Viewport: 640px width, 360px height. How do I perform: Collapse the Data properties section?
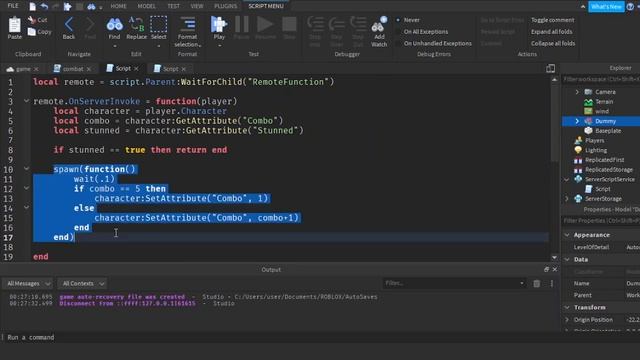point(567,260)
